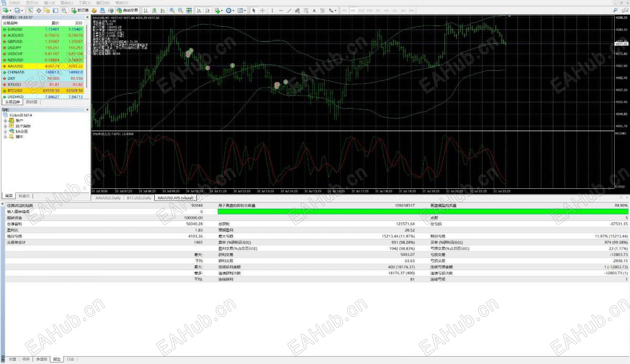Select the text label tool
Screen dimensions: 630x364
pos(322,10)
